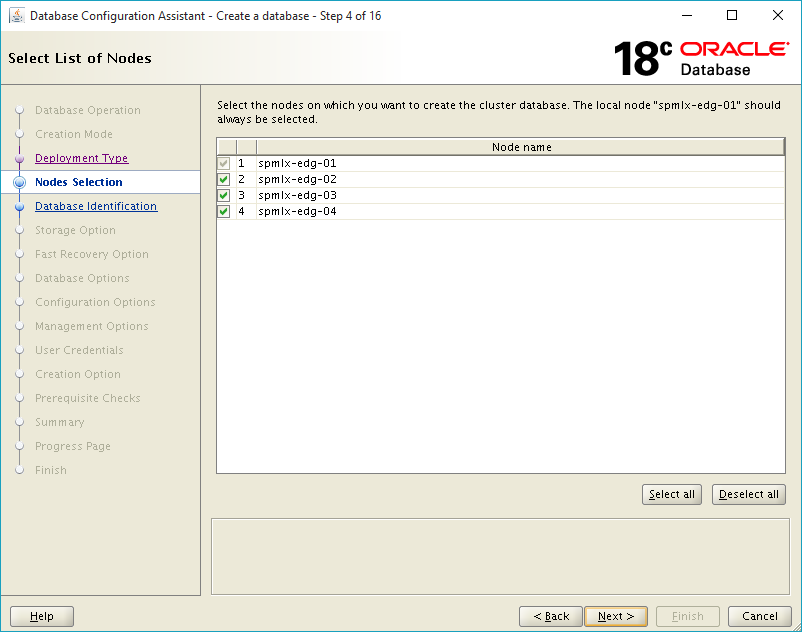Screen dimensions: 802x632
Task: Click the Select all button
Action: click(672, 494)
